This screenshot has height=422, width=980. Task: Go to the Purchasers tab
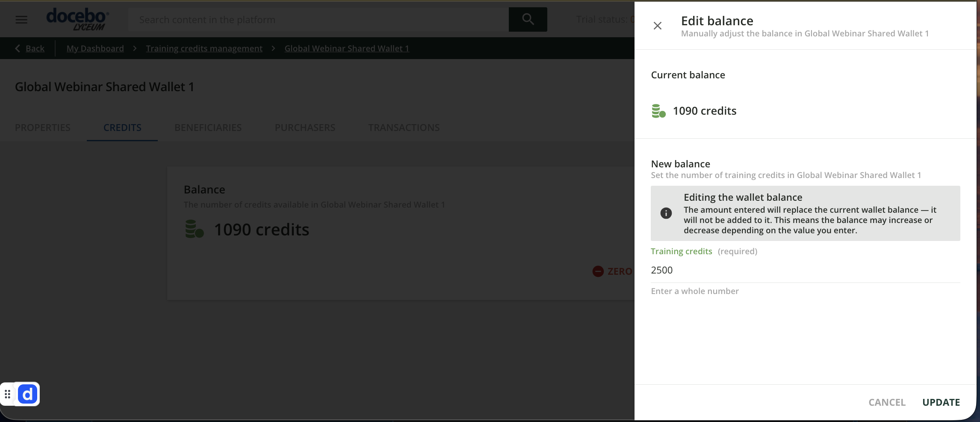point(305,128)
